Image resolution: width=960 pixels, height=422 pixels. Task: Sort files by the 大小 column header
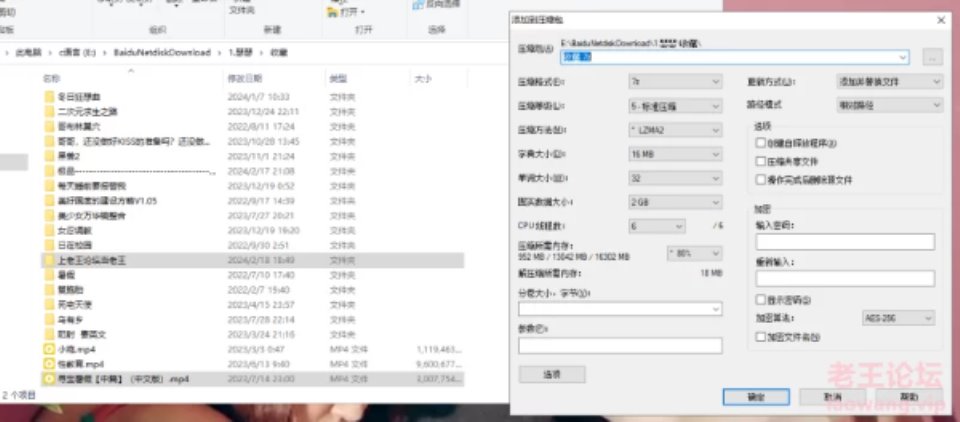(x=422, y=79)
